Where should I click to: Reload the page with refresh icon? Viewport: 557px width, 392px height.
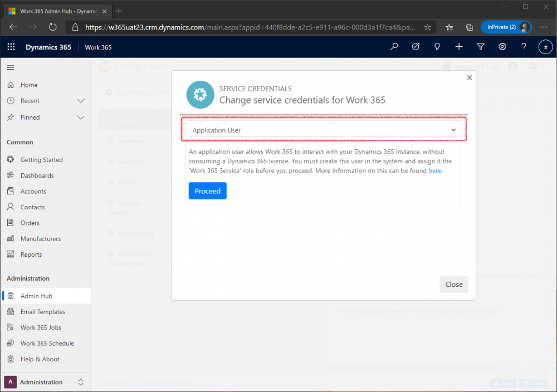(52, 27)
